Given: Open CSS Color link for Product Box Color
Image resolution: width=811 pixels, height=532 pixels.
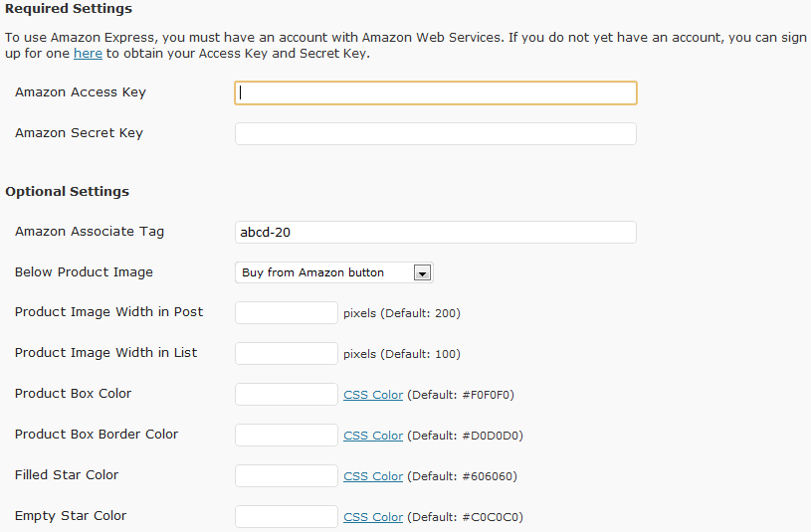Looking at the screenshot, I should 373,395.
